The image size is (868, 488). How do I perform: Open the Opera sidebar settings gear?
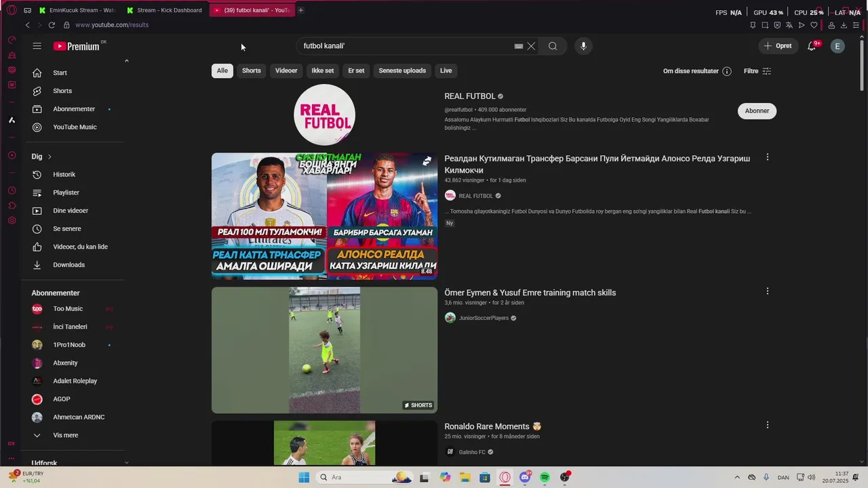click(x=12, y=220)
